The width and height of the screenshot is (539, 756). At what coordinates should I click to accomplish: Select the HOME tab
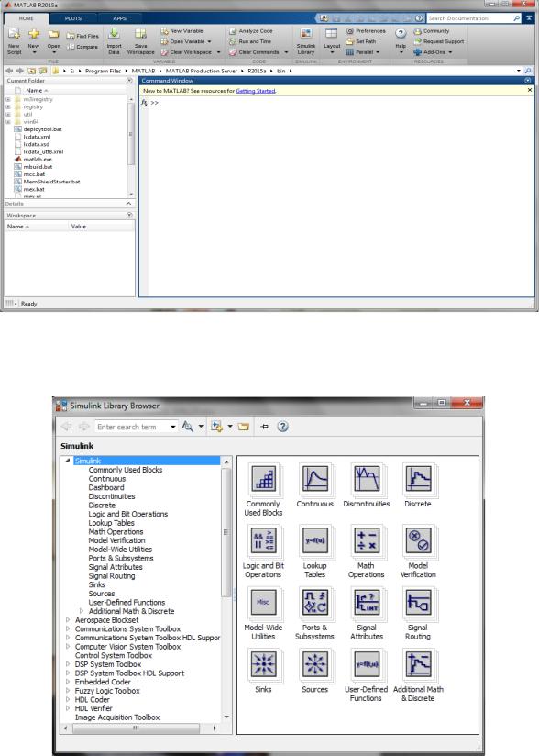click(x=26, y=18)
